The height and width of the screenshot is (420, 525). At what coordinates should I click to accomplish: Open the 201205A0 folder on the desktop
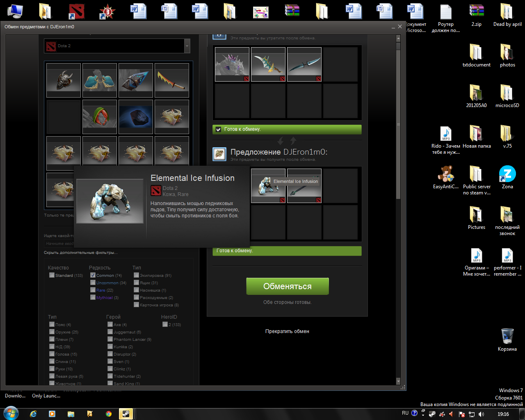(x=477, y=96)
